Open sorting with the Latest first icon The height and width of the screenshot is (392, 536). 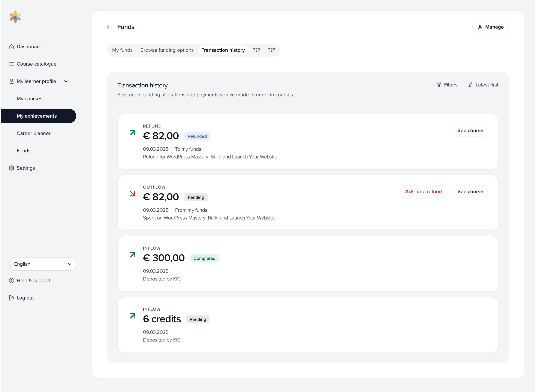[471, 85]
